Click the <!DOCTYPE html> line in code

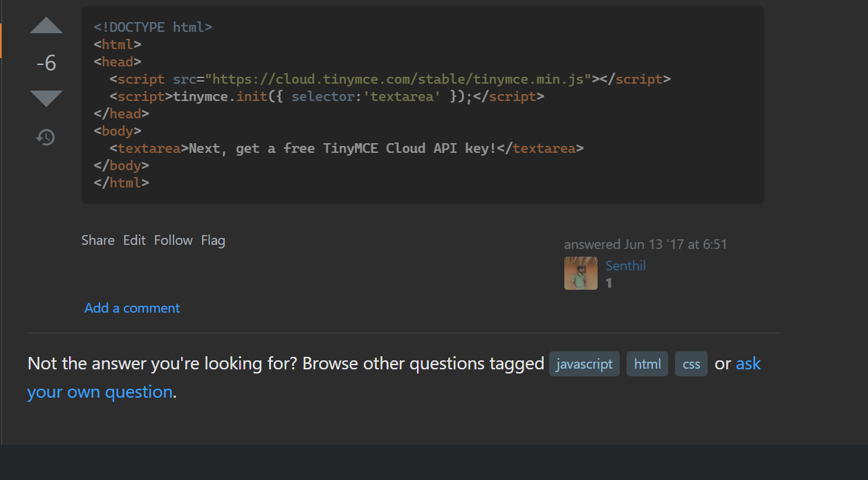[x=153, y=27]
